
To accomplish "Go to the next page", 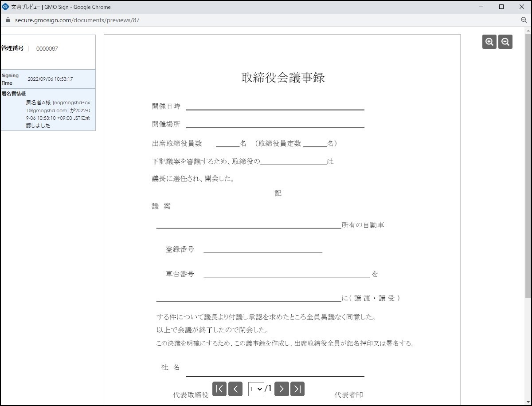I will click(x=282, y=389).
